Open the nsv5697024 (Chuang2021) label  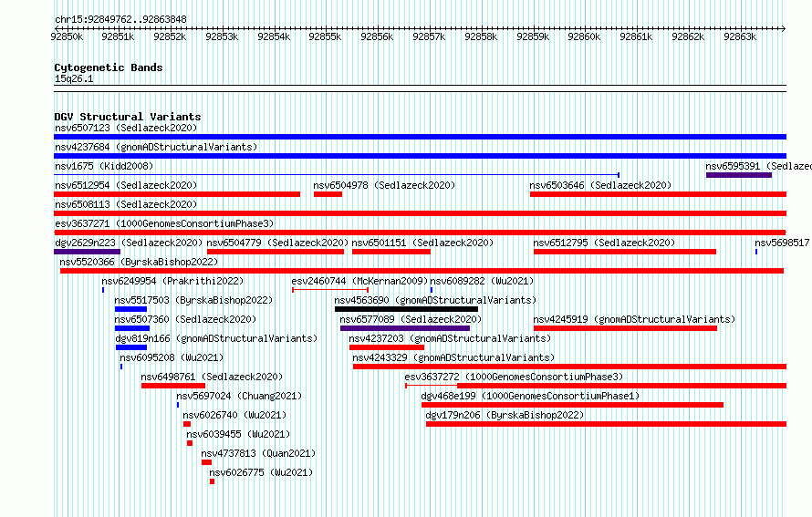(239, 396)
